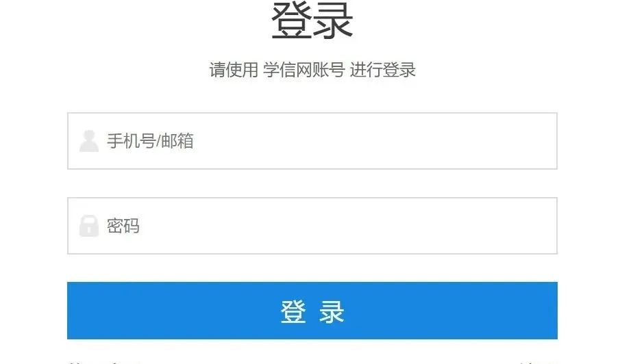The width and height of the screenshot is (644, 364).
Task: Click the 进行登录 text in subtitle
Action: [383, 70]
